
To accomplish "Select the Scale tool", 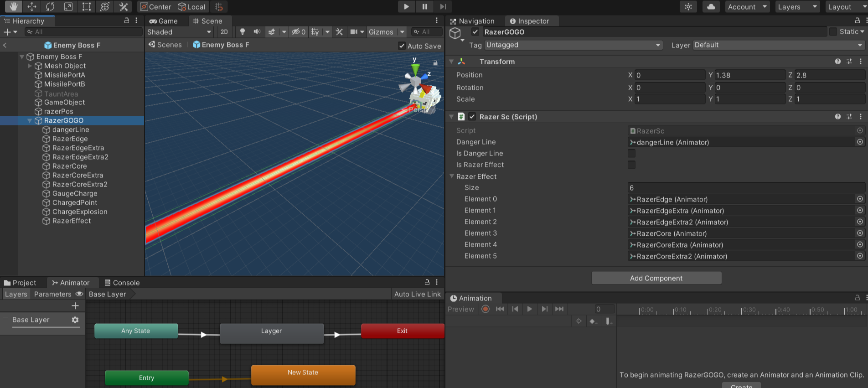I will click(x=68, y=6).
